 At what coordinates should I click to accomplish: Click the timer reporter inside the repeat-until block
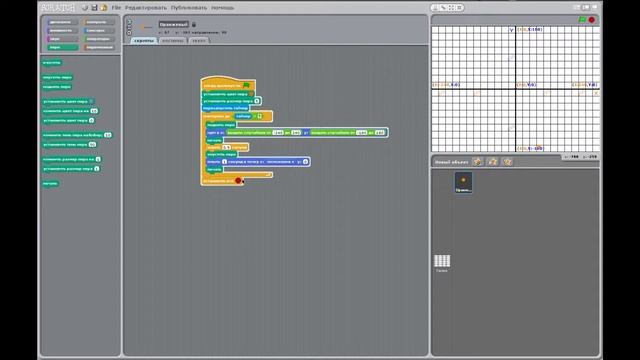(x=243, y=116)
